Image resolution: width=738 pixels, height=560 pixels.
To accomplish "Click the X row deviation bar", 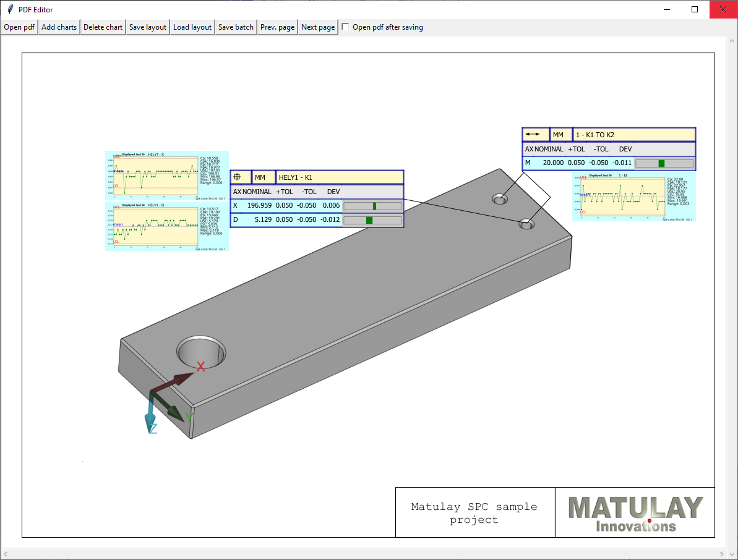I will pos(372,206).
